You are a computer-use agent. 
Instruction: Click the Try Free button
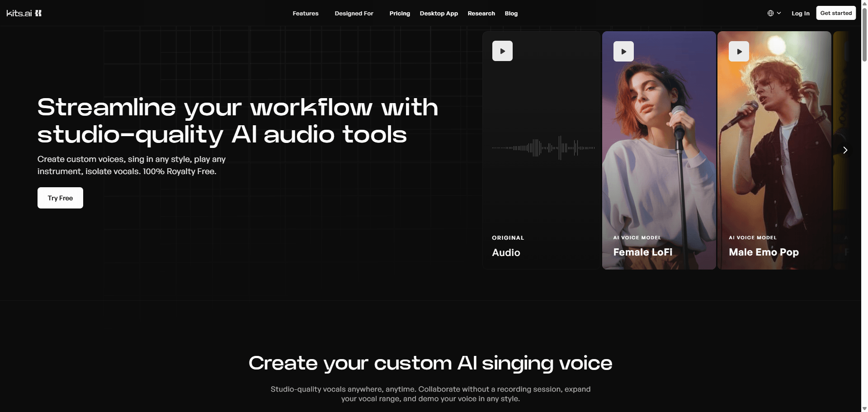pos(60,198)
